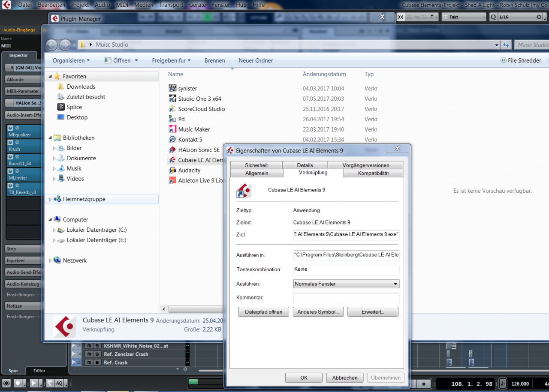The image size is (549, 392).
Task: Click Brennen in explorer toolbar
Action: [x=215, y=60]
